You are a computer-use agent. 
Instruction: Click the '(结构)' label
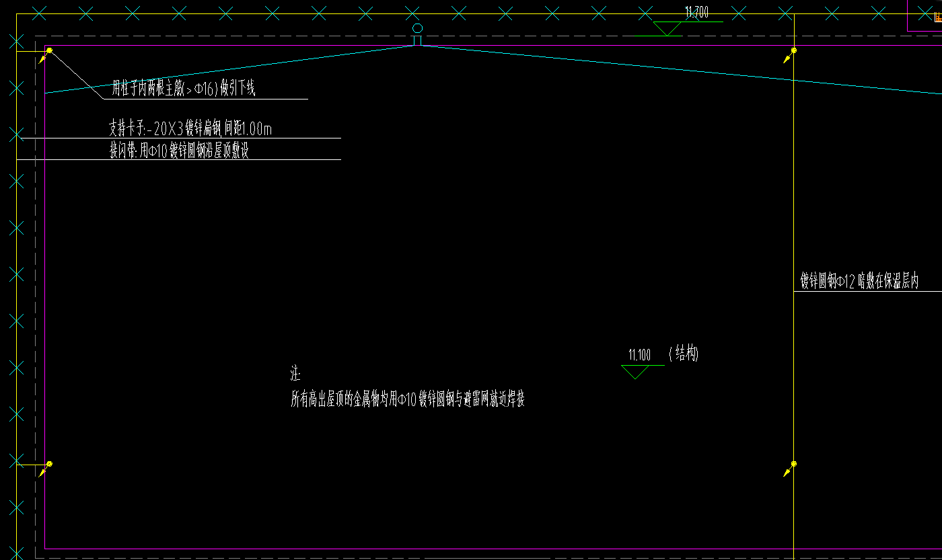(684, 354)
